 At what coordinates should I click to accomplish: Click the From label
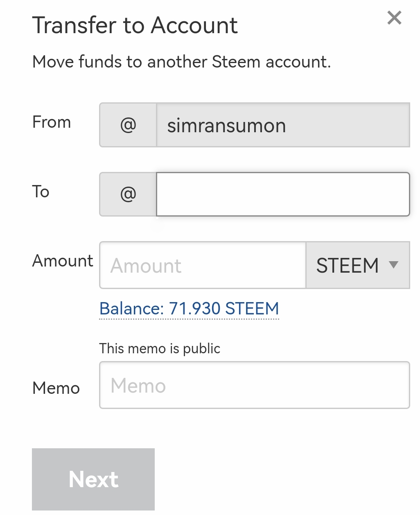pyautogui.click(x=52, y=122)
